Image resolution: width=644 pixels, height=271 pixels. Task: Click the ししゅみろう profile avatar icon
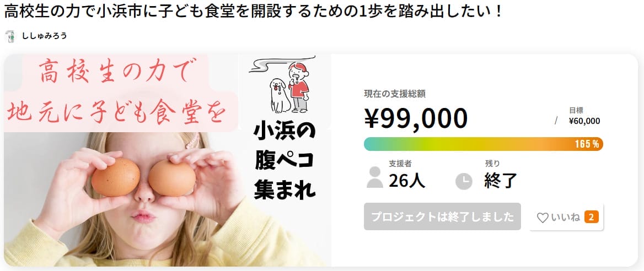click(10, 36)
